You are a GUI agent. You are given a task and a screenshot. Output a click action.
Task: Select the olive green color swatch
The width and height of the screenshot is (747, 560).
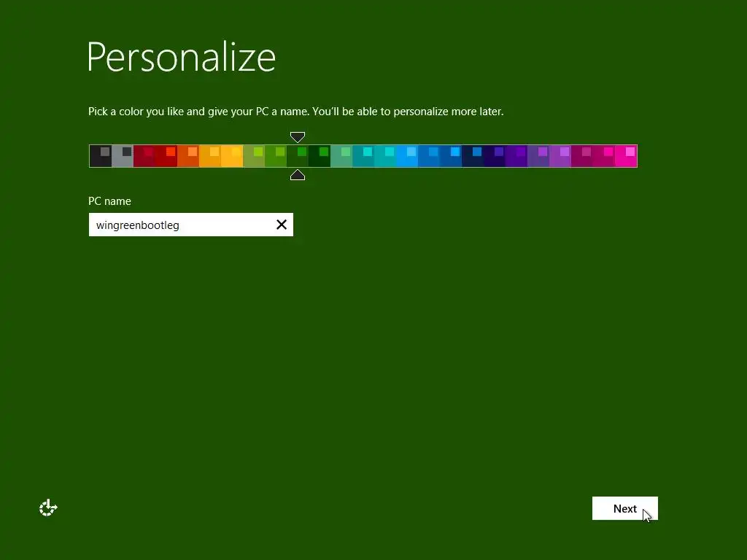coord(254,156)
